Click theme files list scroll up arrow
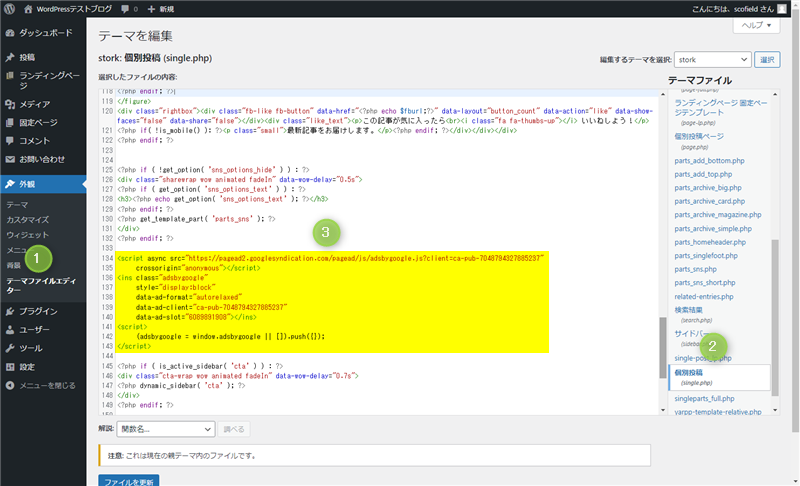Image resolution: width=800 pixels, height=486 pixels. pos(775,94)
